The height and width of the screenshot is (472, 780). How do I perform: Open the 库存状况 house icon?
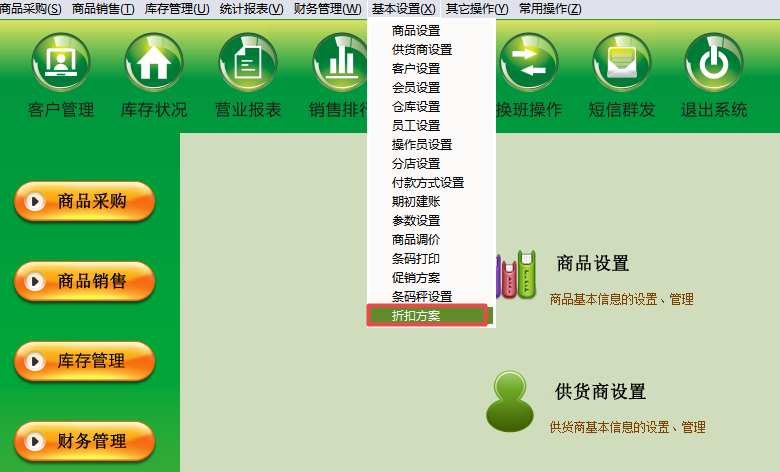154,62
